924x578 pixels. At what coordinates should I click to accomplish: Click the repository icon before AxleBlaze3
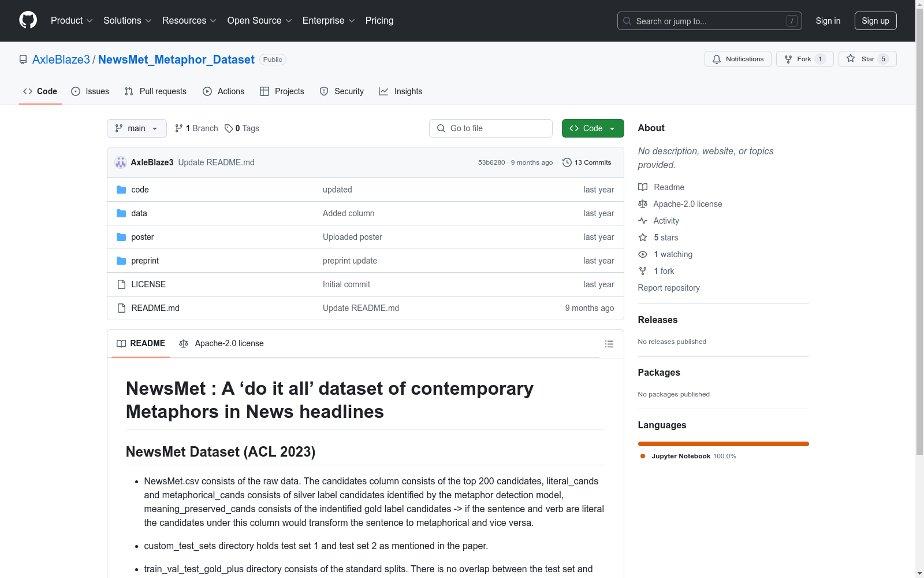[x=23, y=60]
